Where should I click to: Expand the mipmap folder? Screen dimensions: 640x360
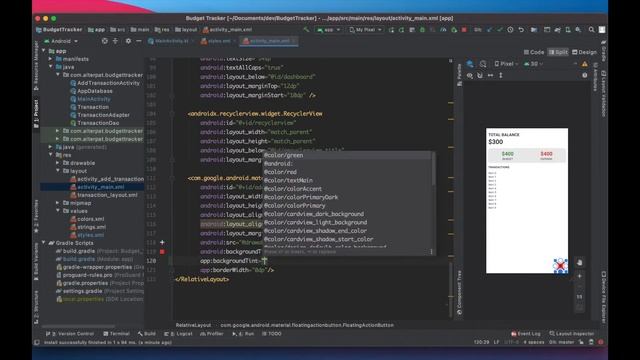(58, 203)
